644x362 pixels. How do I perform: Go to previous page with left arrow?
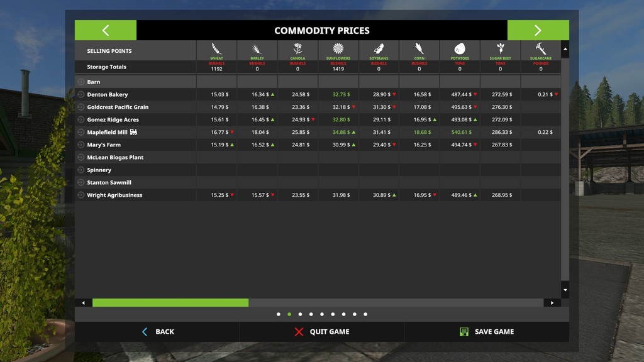[106, 30]
